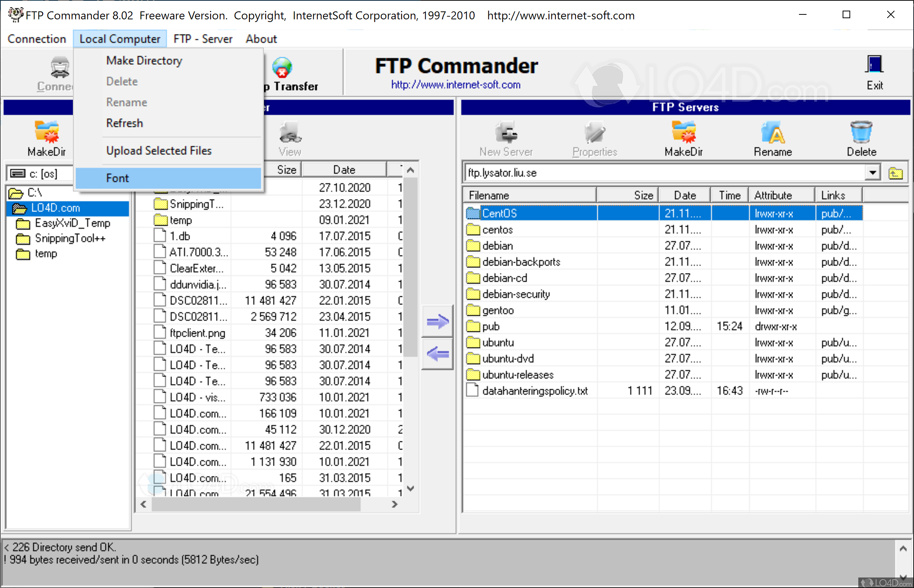Select Upload Selected Files menu entry

[159, 151]
